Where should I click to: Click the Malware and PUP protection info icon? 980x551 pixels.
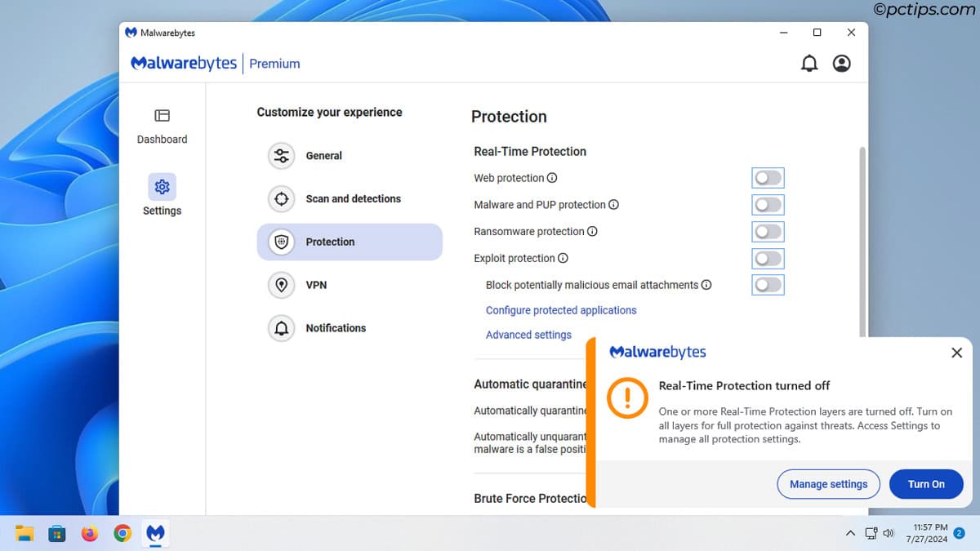[x=614, y=205]
